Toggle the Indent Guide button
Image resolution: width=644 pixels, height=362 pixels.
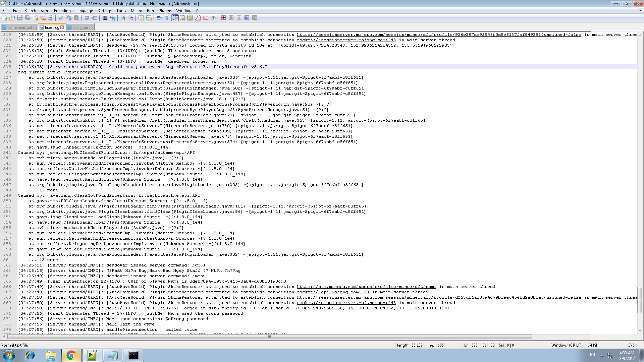pyautogui.click(x=175, y=18)
